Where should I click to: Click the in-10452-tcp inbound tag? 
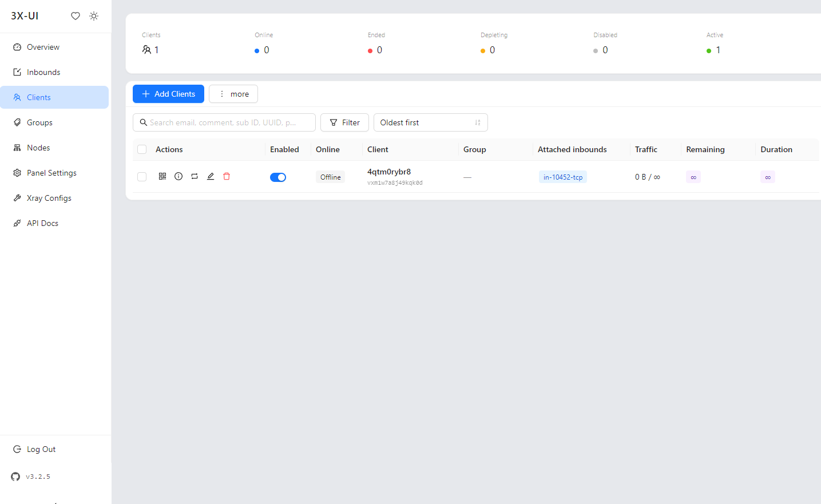point(563,177)
